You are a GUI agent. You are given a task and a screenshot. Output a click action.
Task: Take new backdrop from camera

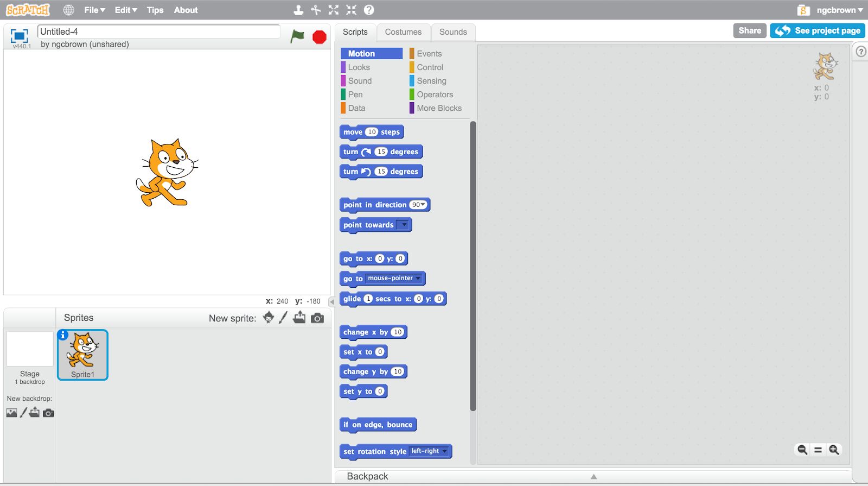pyautogui.click(x=48, y=413)
